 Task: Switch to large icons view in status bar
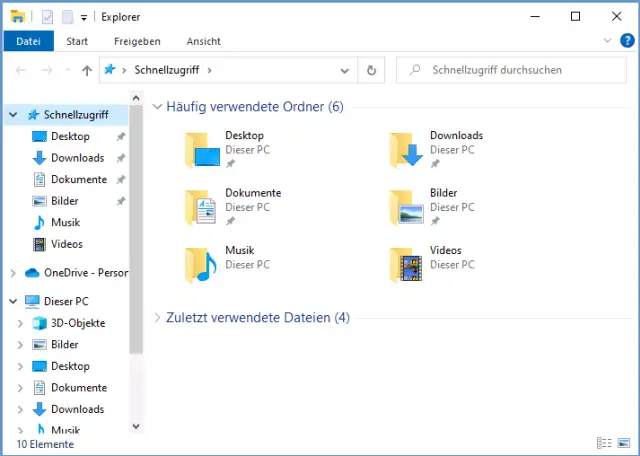624,443
